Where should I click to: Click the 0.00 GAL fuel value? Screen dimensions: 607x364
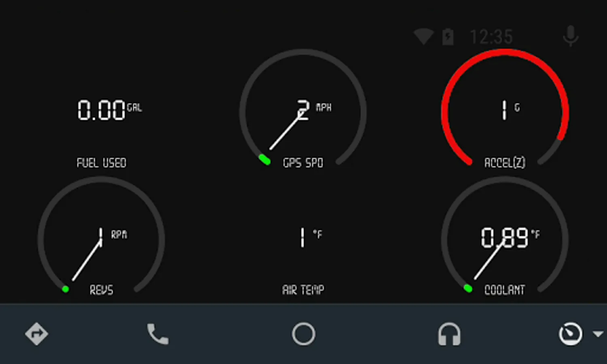point(110,110)
